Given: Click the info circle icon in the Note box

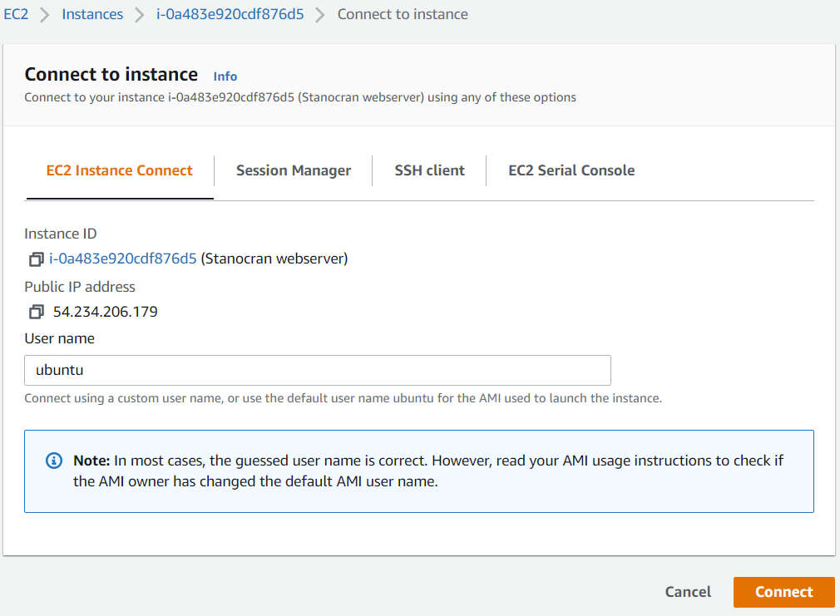Looking at the screenshot, I should point(53,460).
